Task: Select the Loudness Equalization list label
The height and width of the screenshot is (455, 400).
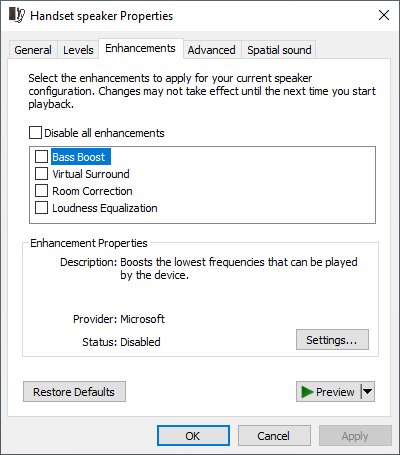Action: pyautogui.click(x=105, y=208)
